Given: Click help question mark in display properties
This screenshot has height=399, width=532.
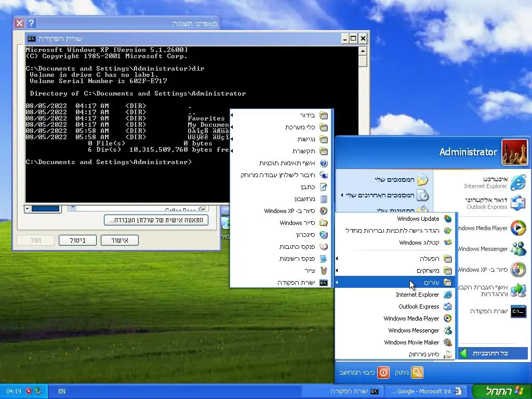Looking at the screenshot, I should 31,23.
